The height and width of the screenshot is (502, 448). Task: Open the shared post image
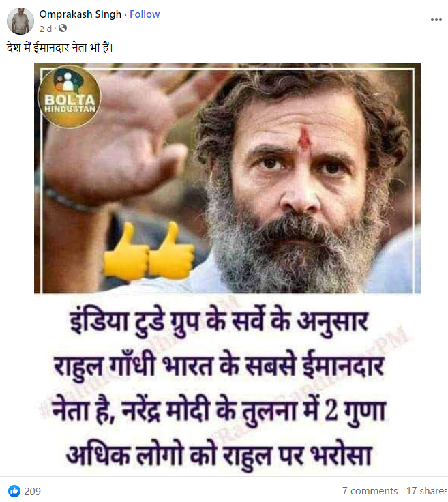click(x=227, y=269)
